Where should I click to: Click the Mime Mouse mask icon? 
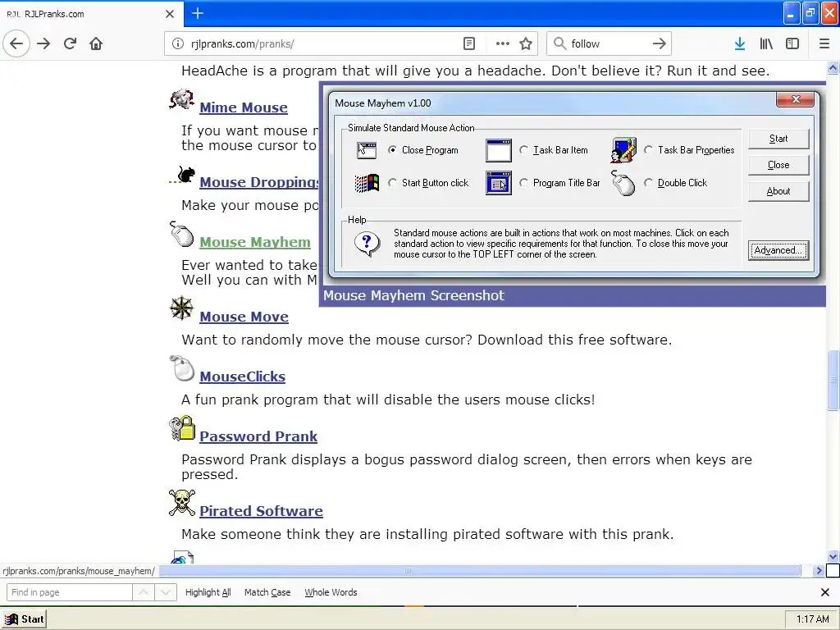point(181,99)
